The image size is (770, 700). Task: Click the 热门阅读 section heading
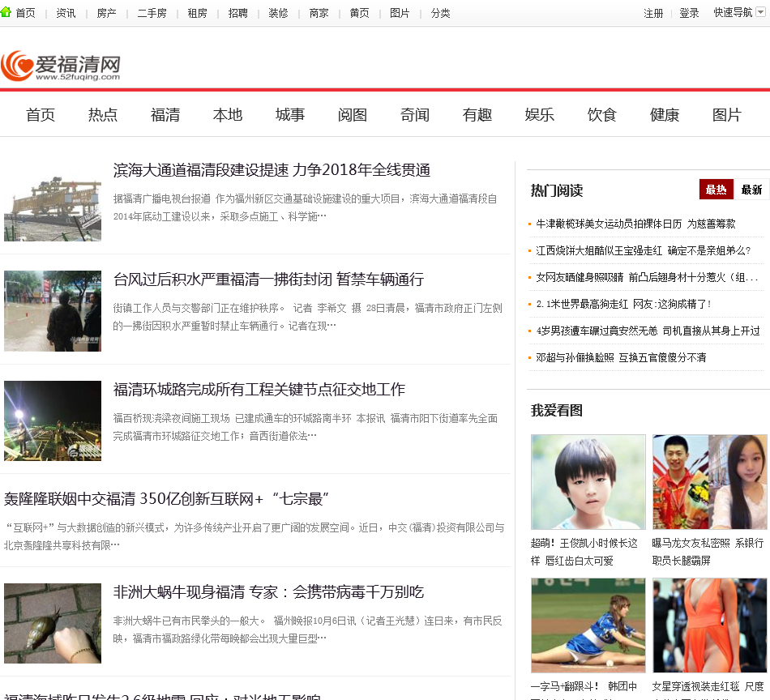tap(557, 190)
